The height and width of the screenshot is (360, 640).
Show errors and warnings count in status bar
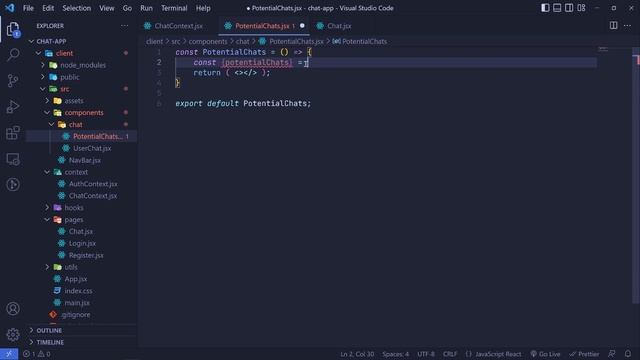coord(37,354)
